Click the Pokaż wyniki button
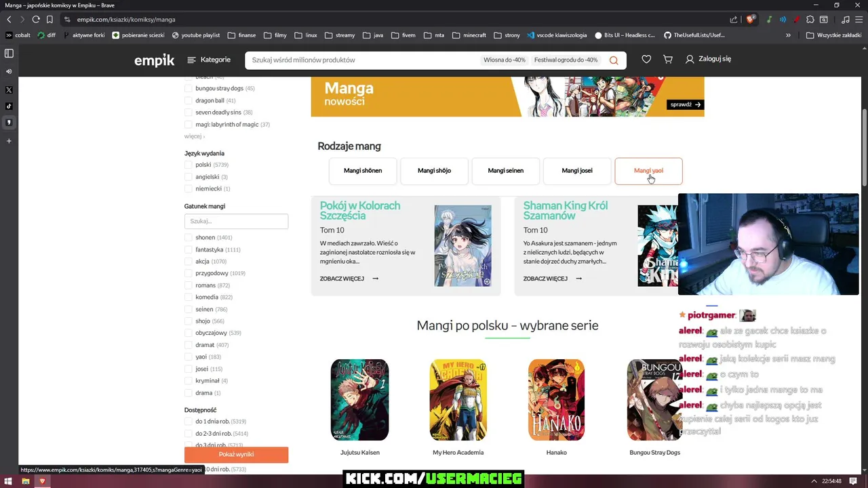 [x=236, y=454]
